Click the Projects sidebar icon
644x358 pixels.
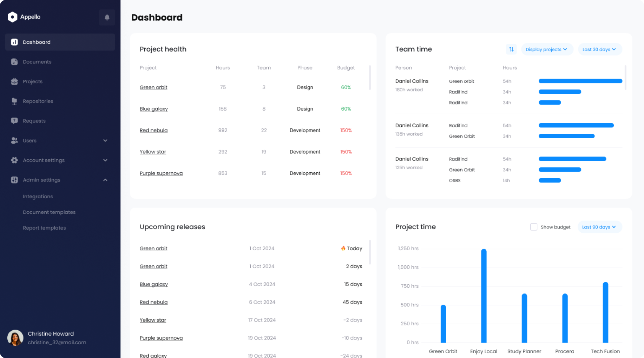(14, 81)
